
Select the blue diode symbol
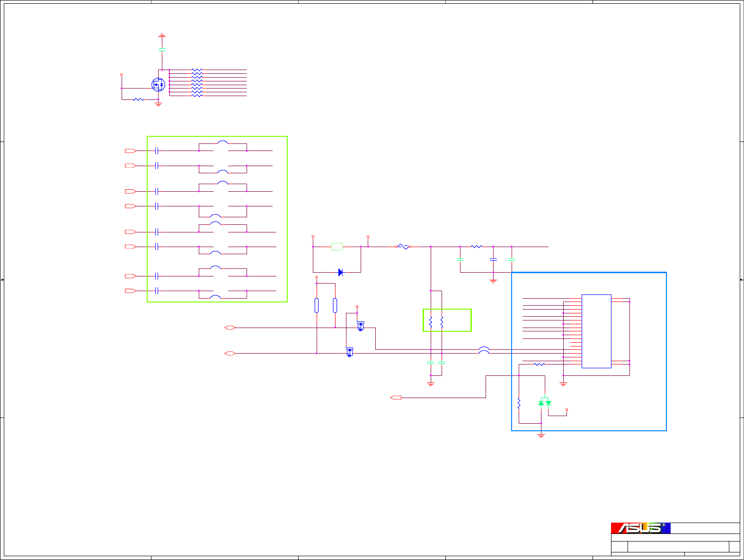pos(340,272)
